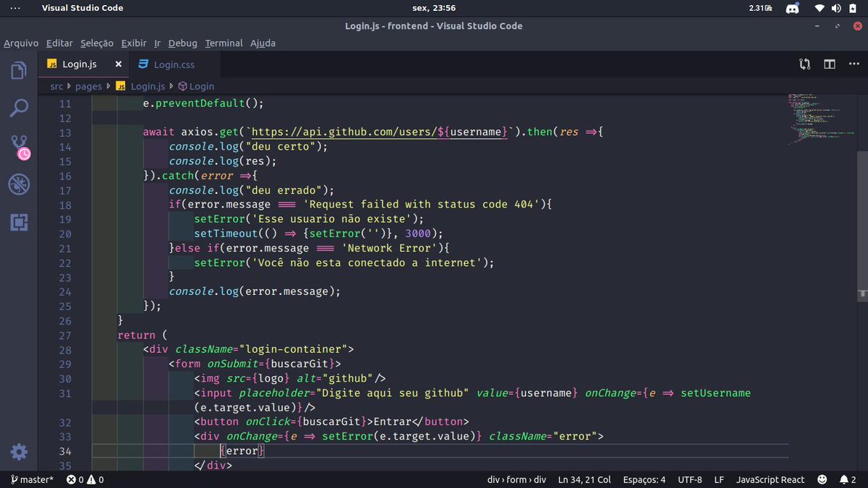Open the volume indicator

pyautogui.click(x=837, y=8)
